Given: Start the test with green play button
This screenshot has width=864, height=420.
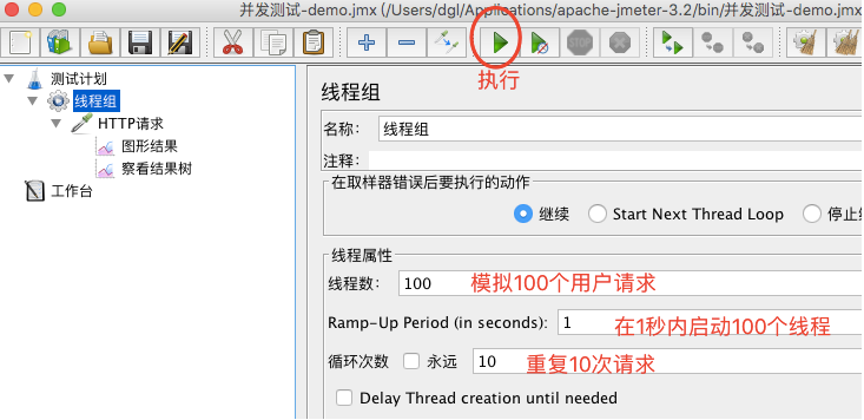Looking at the screenshot, I should click(x=500, y=42).
